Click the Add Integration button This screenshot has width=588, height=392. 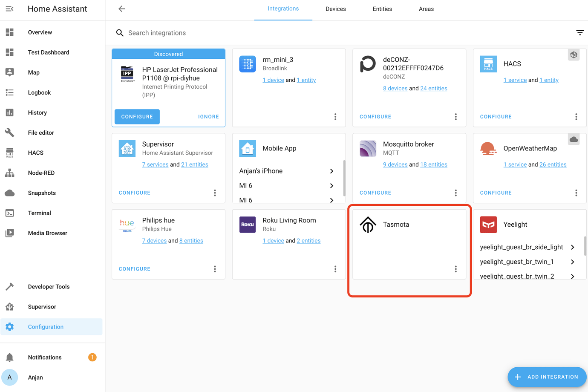click(547, 377)
